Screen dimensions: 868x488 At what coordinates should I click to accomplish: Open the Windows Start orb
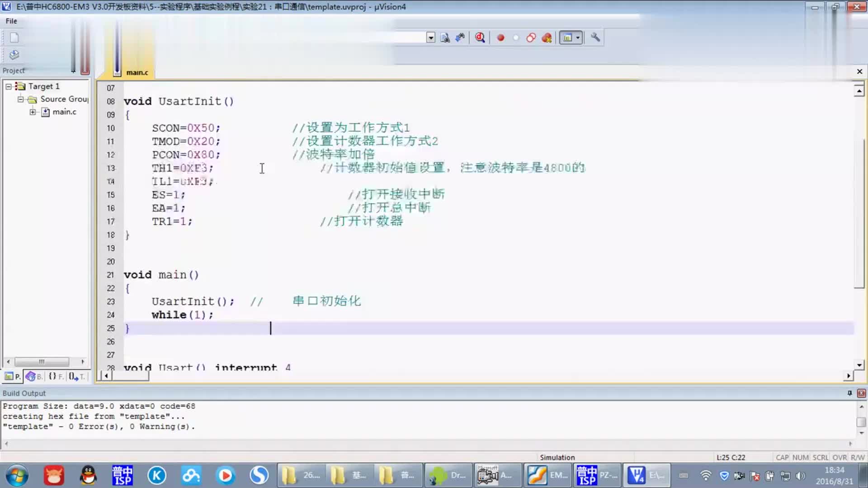17,475
